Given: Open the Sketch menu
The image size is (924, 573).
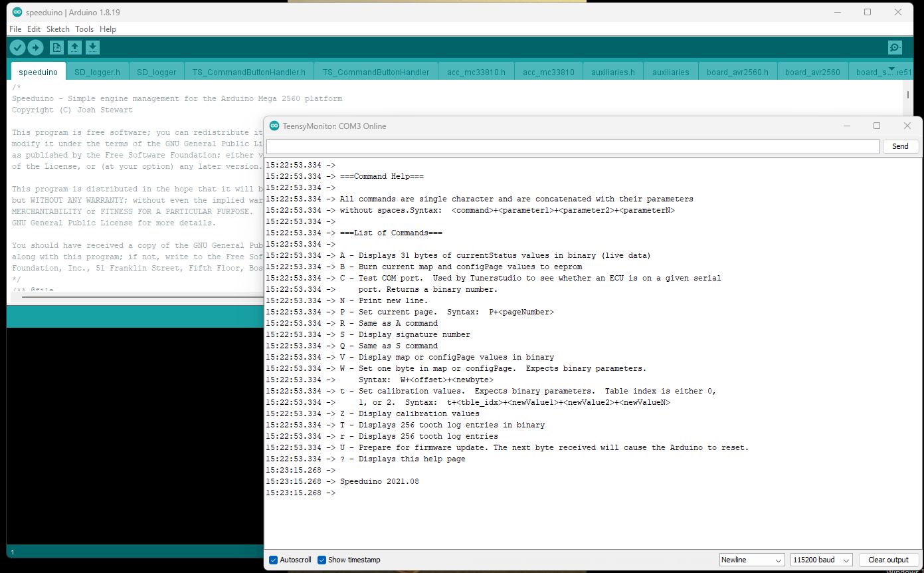Looking at the screenshot, I should point(58,29).
